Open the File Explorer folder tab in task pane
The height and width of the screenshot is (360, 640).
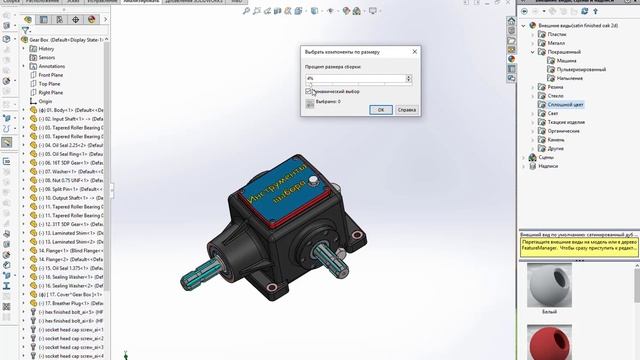511,40
